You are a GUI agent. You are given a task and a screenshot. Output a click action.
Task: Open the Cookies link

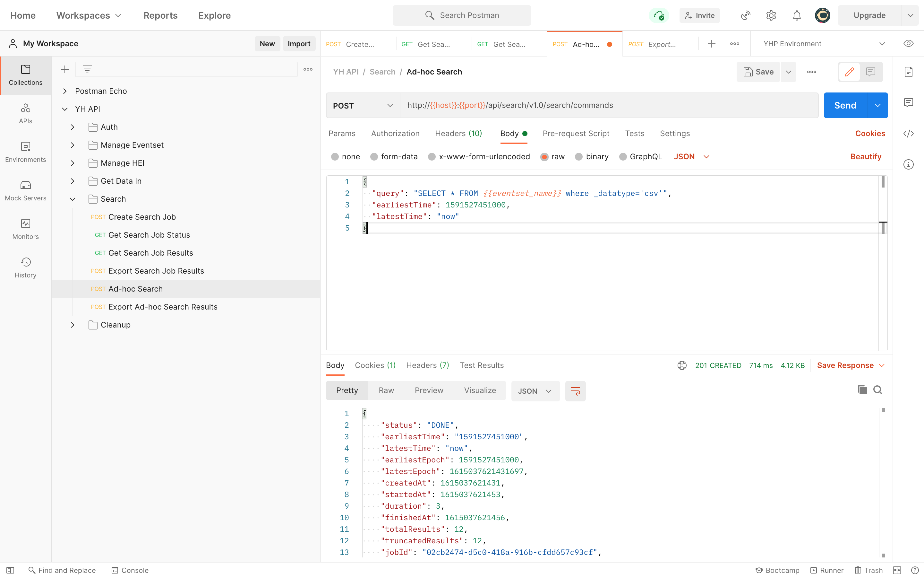pyautogui.click(x=870, y=133)
